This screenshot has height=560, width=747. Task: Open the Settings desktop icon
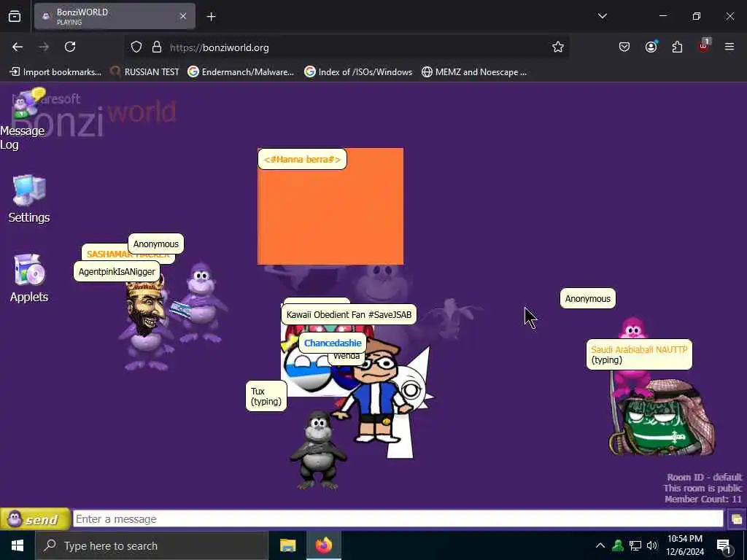click(29, 199)
